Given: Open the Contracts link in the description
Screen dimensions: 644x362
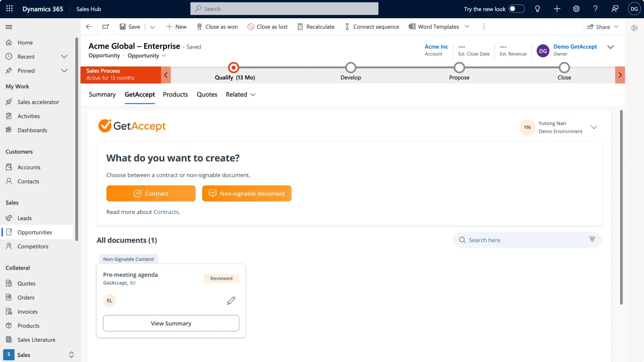Looking at the screenshot, I should (166, 212).
